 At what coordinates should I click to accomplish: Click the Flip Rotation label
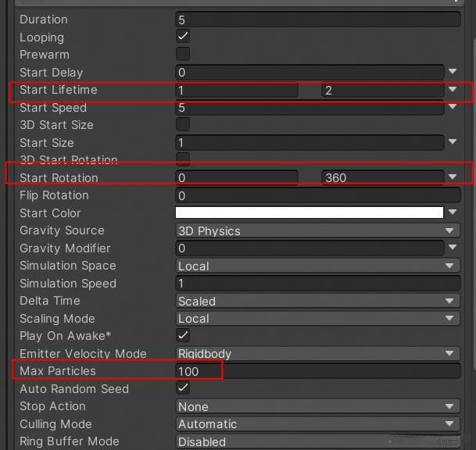[x=54, y=195]
